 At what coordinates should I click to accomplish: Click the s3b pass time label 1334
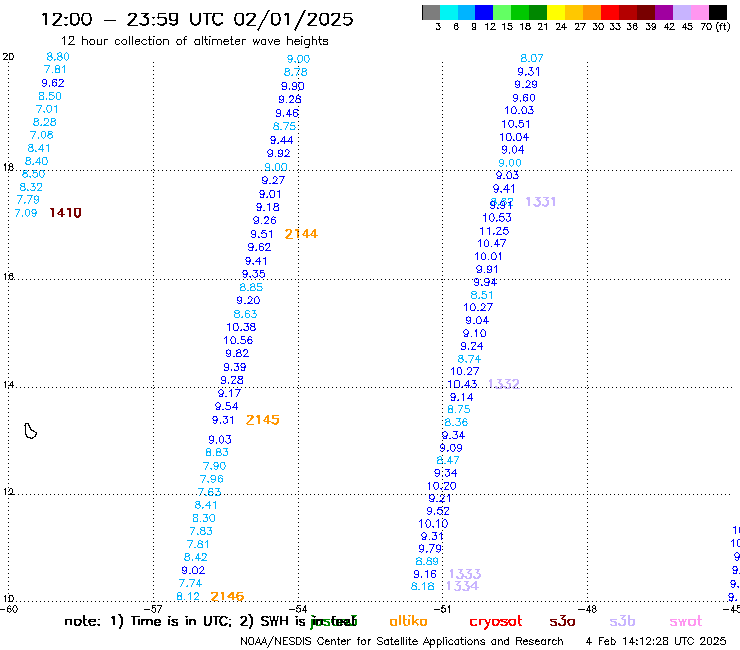[462, 586]
